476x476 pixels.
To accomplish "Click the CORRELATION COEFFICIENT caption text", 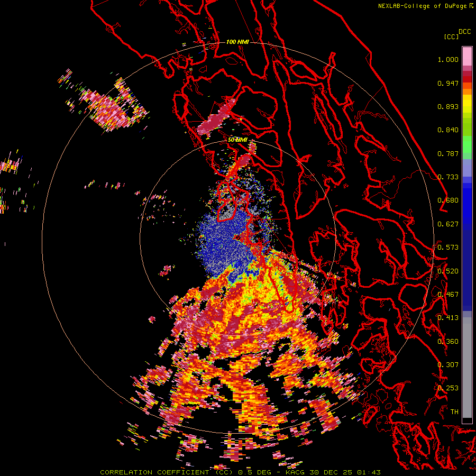I will 154,472.
